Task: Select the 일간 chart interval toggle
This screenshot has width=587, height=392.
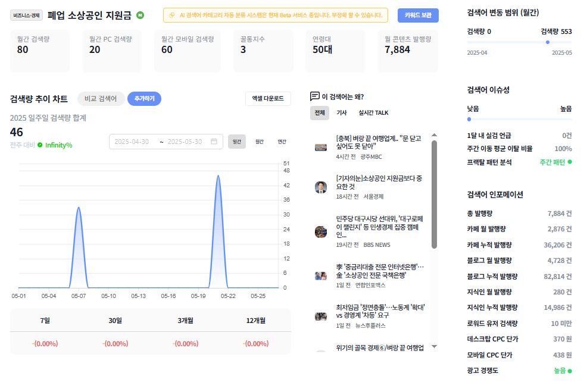Action: [237, 142]
